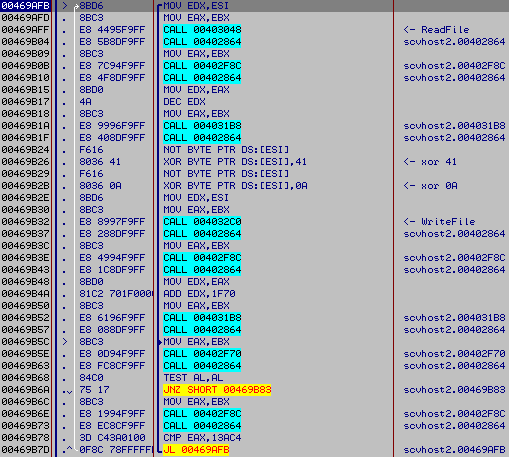509x457 pixels.
Task: Select scvhost2.00402F8C comment in row 00469B0B
Action: [x=454, y=66]
